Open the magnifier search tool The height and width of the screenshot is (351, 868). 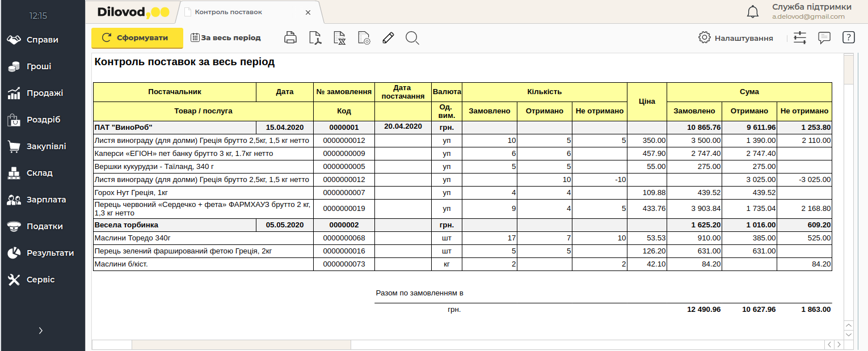(412, 38)
